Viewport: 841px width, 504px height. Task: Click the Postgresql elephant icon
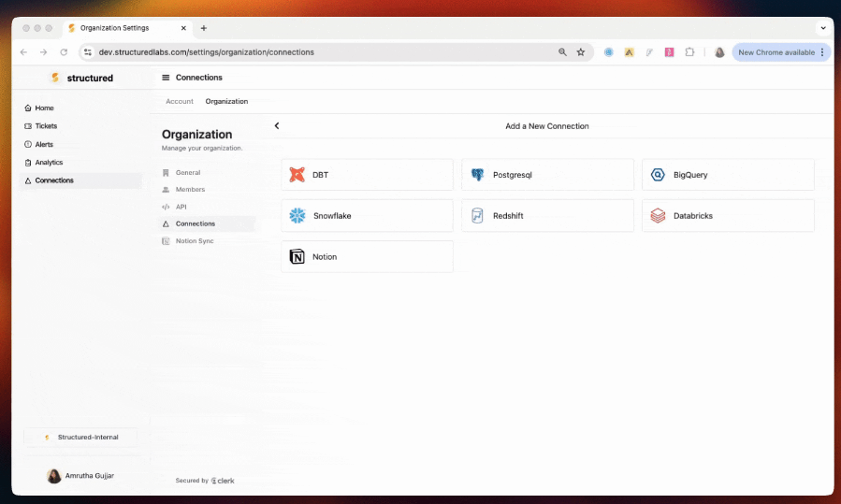(477, 175)
